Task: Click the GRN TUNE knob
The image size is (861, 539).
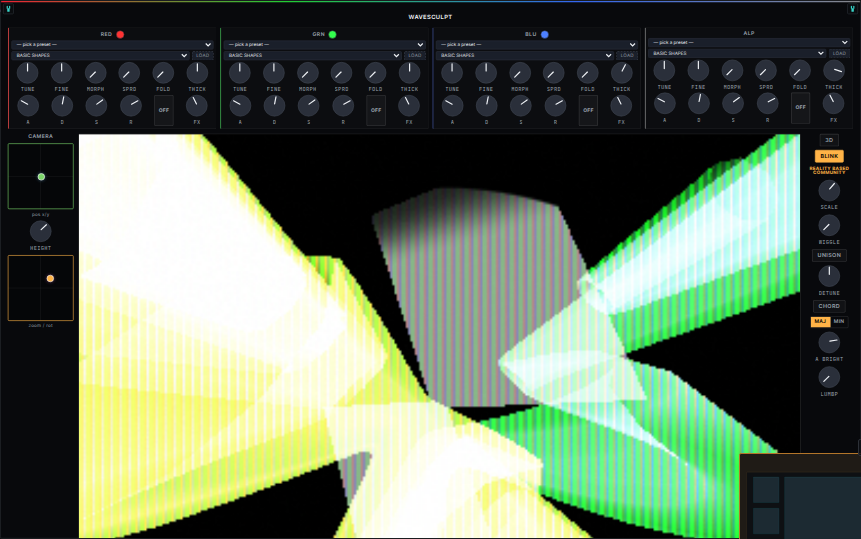Action: (x=240, y=73)
